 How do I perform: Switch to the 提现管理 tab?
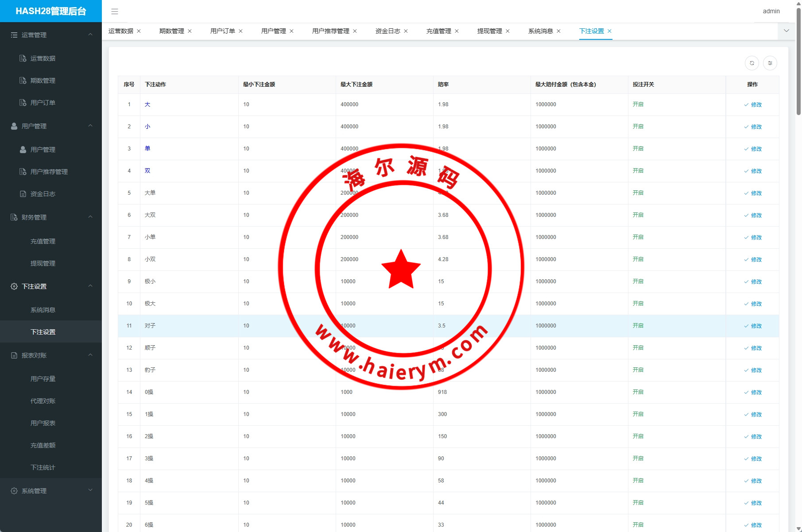coord(489,31)
